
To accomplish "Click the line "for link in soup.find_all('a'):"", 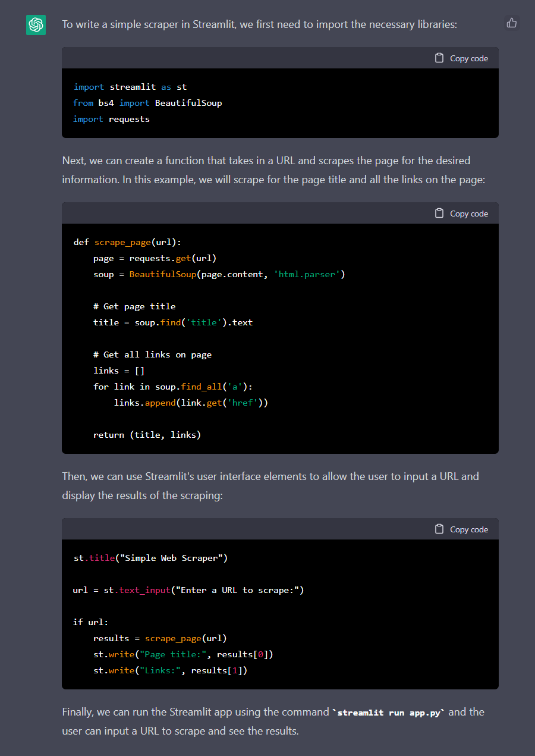I will (173, 387).
